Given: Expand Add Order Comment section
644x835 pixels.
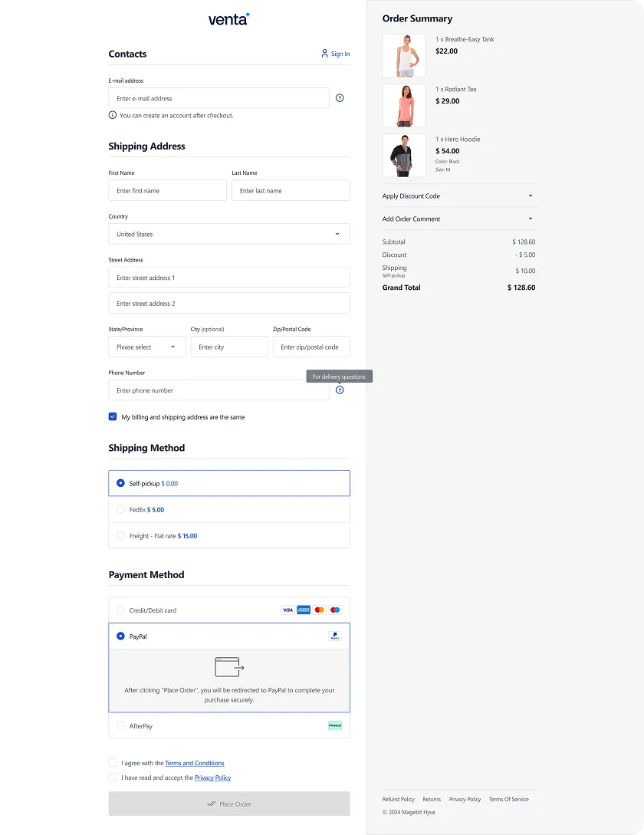Looking at the screenshot, I should [x=458, y=219].
